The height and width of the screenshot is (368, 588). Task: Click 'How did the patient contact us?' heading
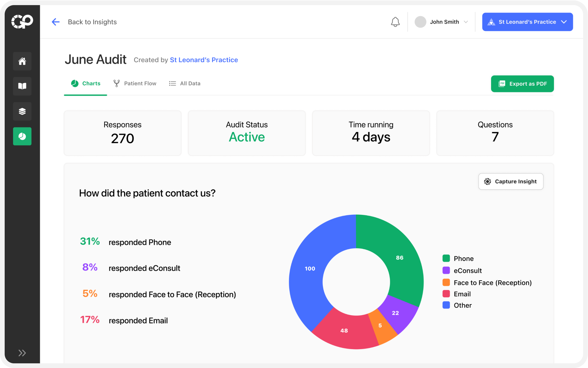pos(147,193)
